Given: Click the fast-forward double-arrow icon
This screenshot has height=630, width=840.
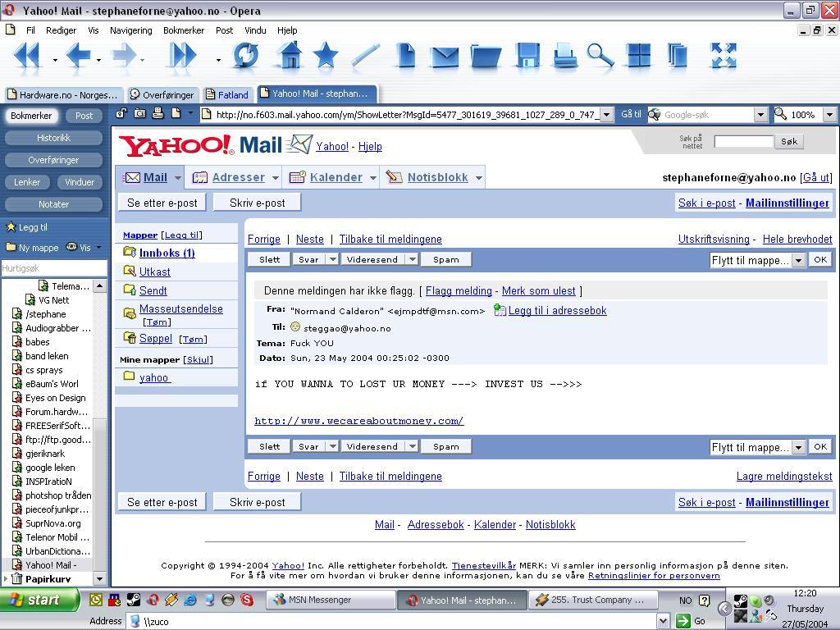Looking at the screenshot, I should 182,56.
